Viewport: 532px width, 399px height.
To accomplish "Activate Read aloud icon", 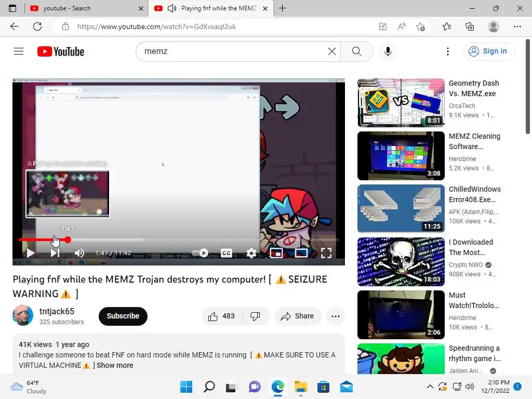I will [x=402, y=26].
